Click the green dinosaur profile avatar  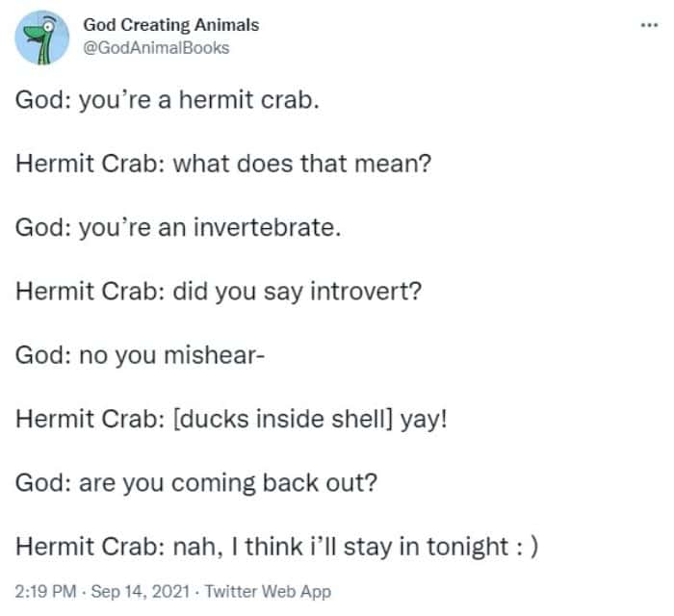tap(42, 38)
